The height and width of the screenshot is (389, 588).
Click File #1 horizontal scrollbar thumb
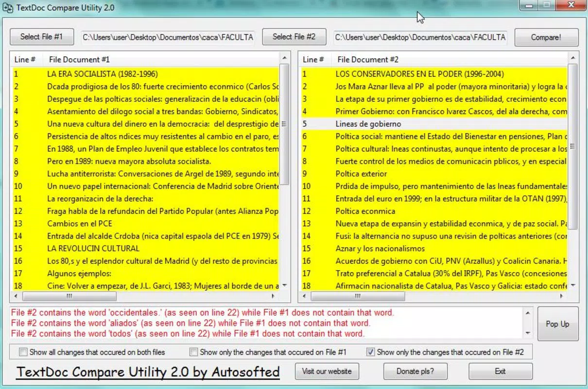(69, 296)
